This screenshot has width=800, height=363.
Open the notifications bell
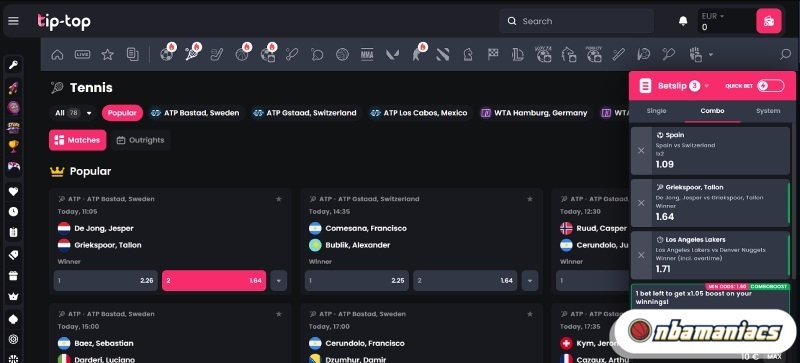click(683, 21)
